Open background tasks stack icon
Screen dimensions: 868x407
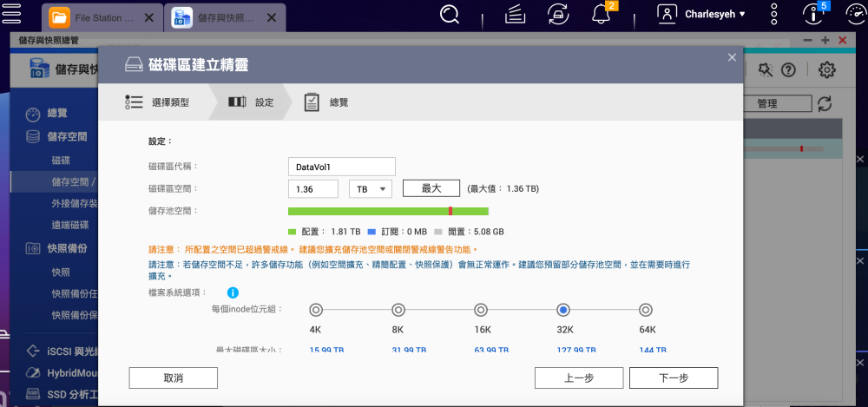[516, 14]
